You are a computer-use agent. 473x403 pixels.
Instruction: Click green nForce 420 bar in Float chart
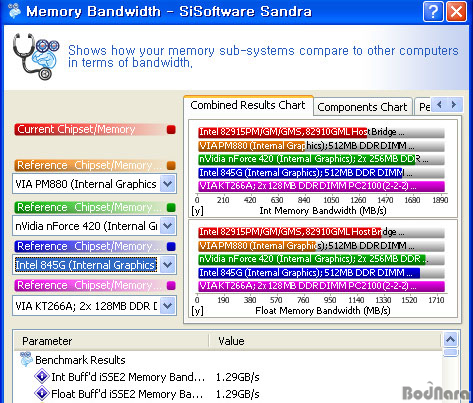(x=312, y=259)
